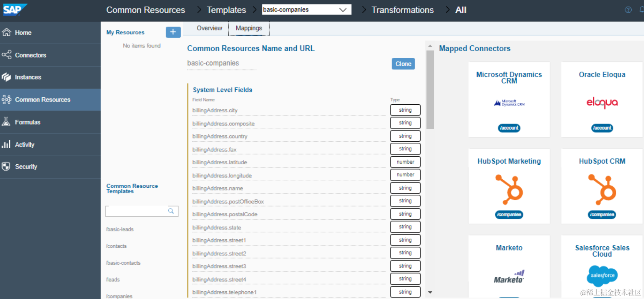Change type of billingAddress.country
The height and width of the screenshot is (299, 644).
pyautogui.click(x=405, y=136)
